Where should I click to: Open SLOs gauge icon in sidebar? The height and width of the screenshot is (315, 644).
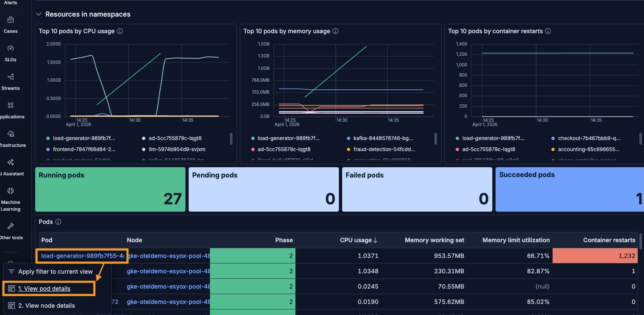coord(11,48)
